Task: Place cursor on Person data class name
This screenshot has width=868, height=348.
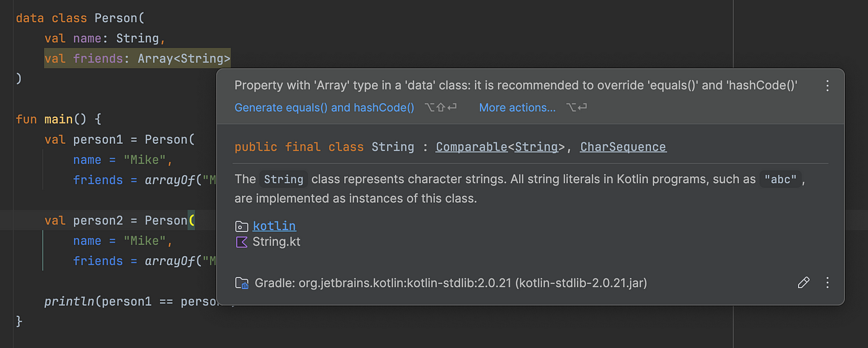Action: tap(117, 18)
